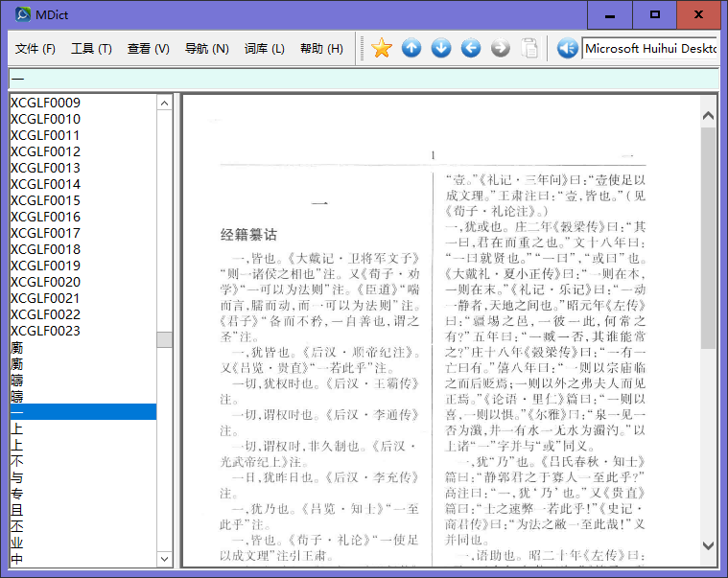
Task: Click the blue up arrow for previous entry
Action: click(411, 48)
